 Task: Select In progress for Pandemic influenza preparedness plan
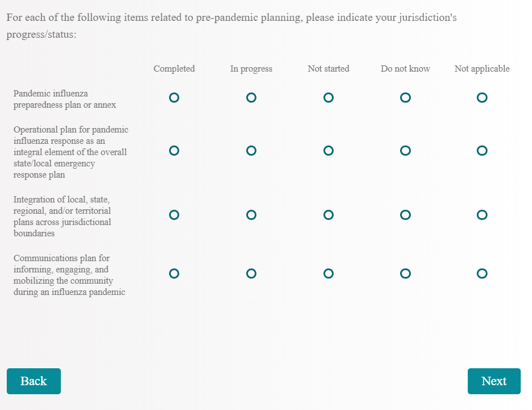click(x=251, y=98)
